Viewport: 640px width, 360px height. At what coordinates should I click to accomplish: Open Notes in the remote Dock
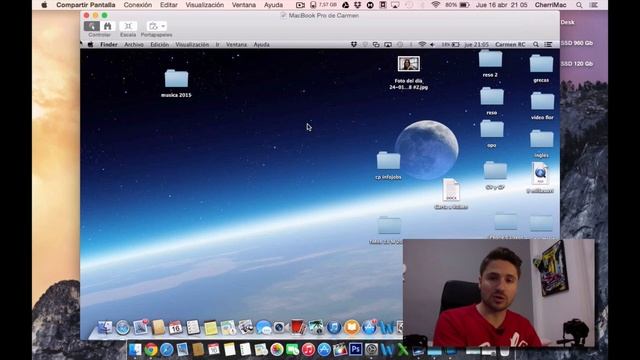point(211,328)
